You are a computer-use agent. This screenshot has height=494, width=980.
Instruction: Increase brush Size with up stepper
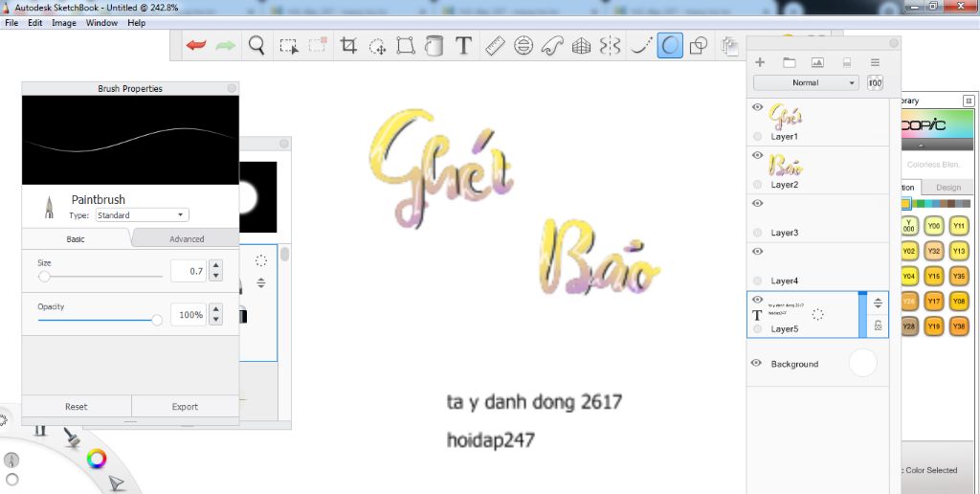click(x=215, y=266)
